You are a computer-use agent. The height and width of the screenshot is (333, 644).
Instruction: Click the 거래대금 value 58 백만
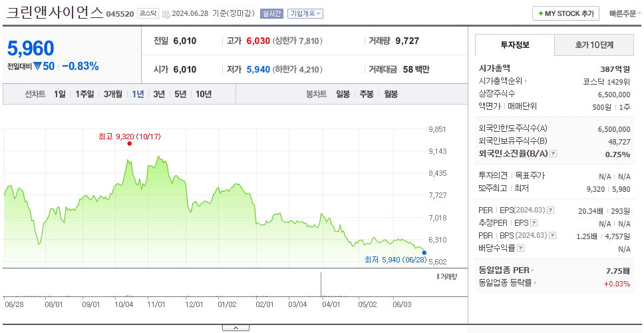[416, 69]
